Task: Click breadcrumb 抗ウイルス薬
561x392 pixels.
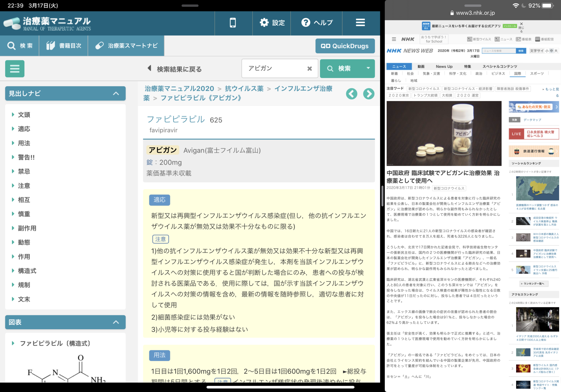Action: 244,88
